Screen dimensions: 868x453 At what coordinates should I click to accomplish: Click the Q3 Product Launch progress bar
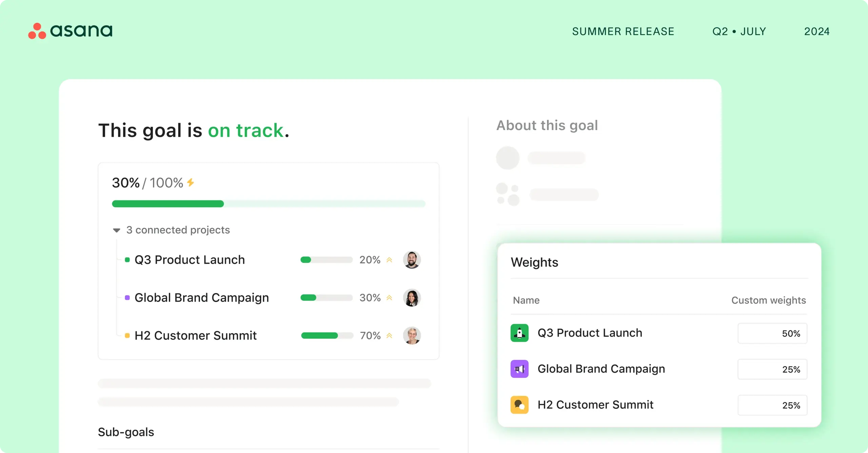coord(327,260)
